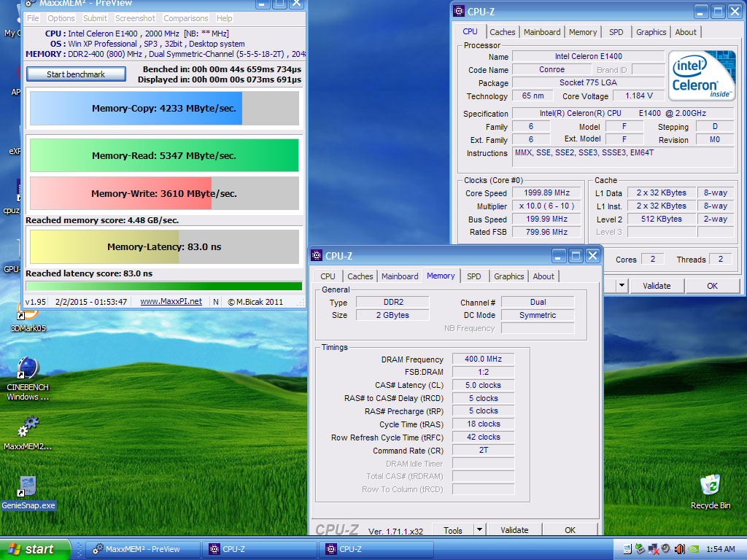Viewport: 747px width, 560px height.
Task: Click the disconnected network tray icon
Action: click(654, 549)
